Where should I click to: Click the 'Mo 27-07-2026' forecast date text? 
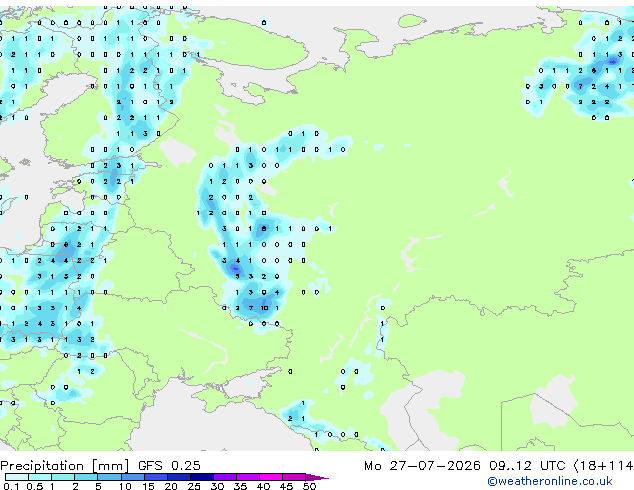coord(422,466)
